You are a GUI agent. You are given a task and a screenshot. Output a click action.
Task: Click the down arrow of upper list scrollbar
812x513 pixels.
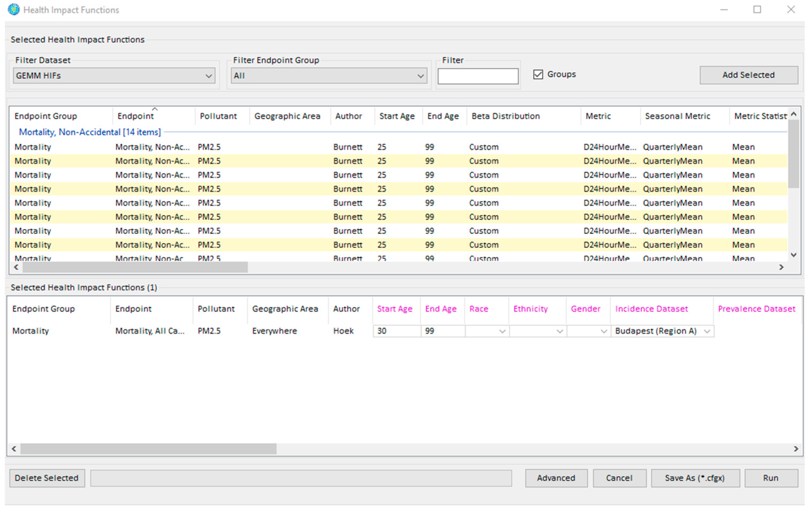pyautogui.click(x=794, y=255)
